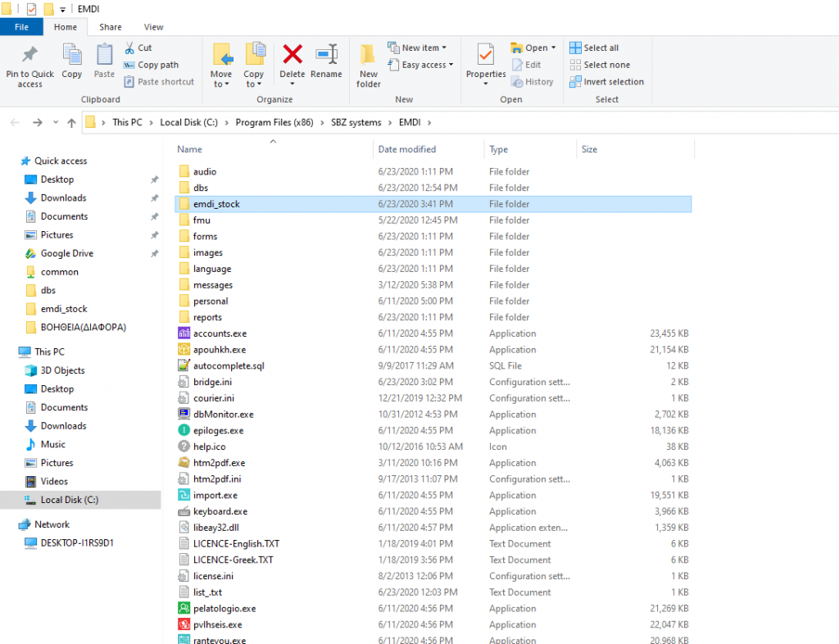Click Cut in the Clipboard group
The width and height of the screenshot is (839, 644).
coord(144,48)
